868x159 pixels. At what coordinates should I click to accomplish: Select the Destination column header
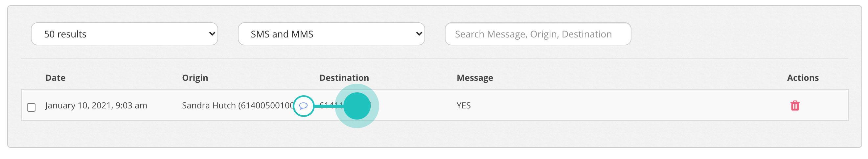click(344, 78)
